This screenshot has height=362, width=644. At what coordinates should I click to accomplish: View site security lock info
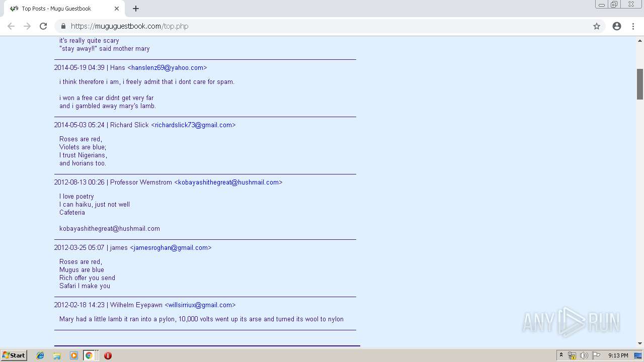tap(63, 26)
